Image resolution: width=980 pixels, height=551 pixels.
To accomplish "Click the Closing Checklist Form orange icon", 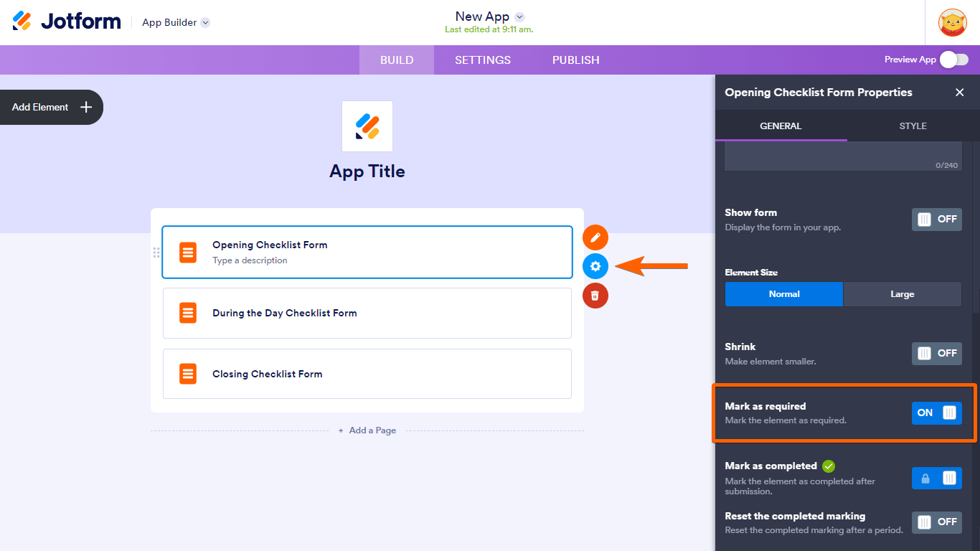I will tap(188, 374).
